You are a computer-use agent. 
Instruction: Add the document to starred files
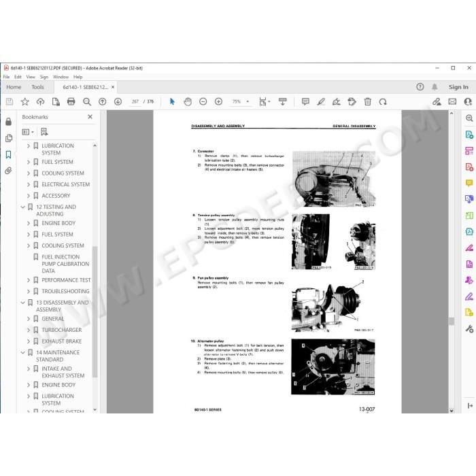[x=25, y=102]
